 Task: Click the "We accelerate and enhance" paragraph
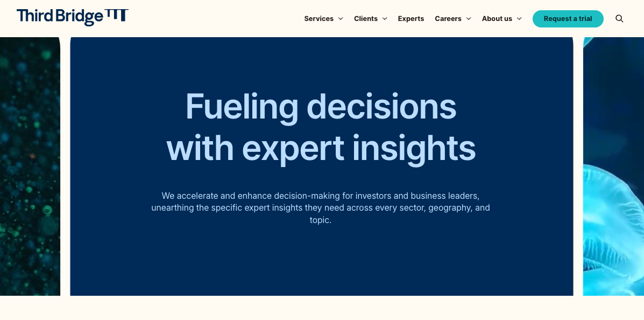pos(321,207)
